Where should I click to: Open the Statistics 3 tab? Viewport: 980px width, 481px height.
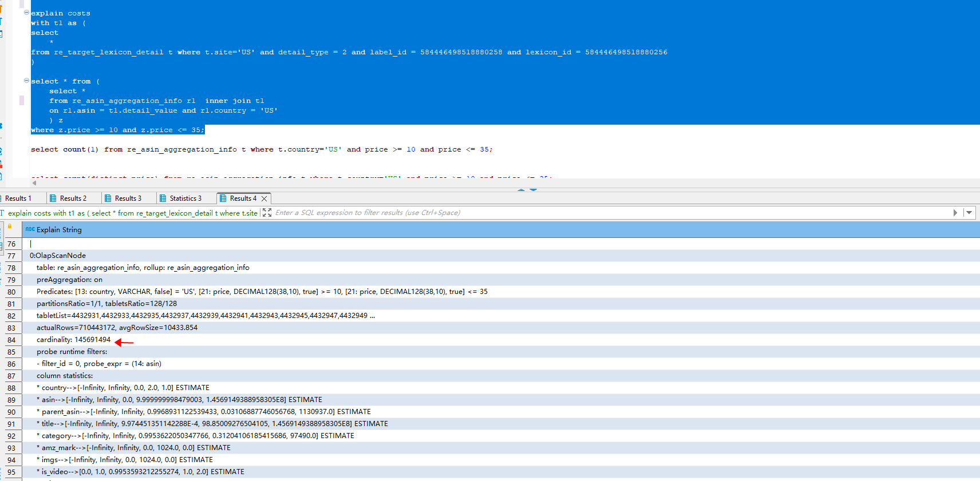pyautogui.click(x=185, y=198)
